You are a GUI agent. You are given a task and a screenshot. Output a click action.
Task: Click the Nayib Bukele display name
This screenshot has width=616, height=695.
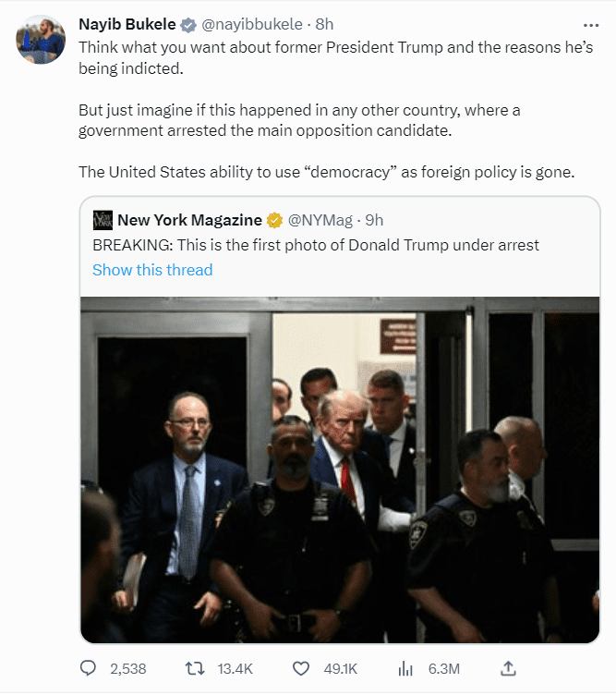click(127, 25)
